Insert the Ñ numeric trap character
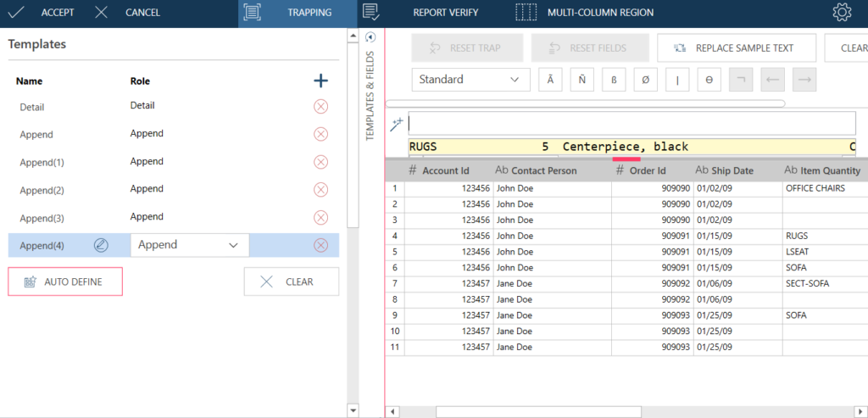Screen dimensions: 868x418 582,80
